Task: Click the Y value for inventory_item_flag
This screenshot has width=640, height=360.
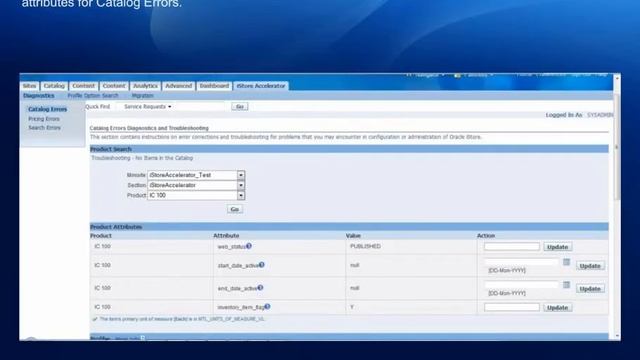Action: (x=352, y=307)
